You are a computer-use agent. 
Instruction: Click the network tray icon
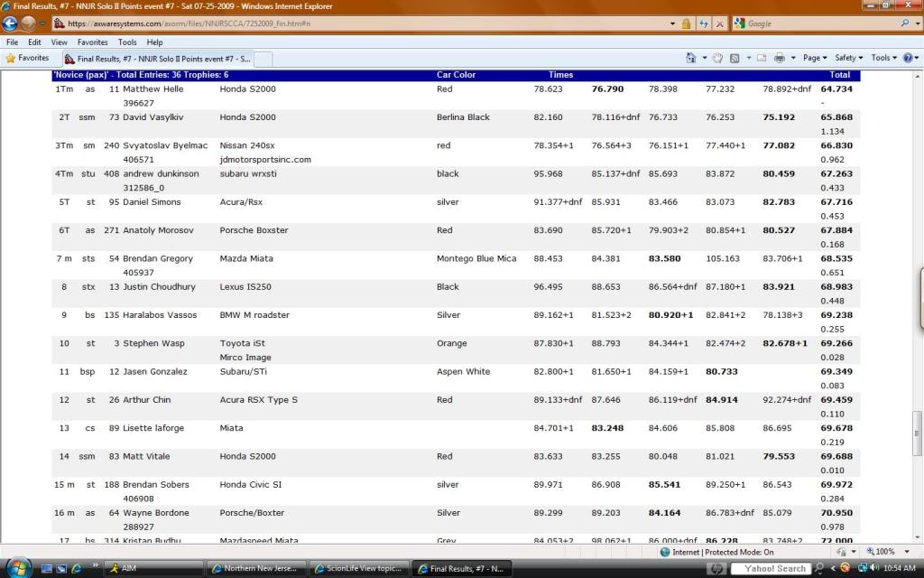pyautogui.click(x=862, y=568)
